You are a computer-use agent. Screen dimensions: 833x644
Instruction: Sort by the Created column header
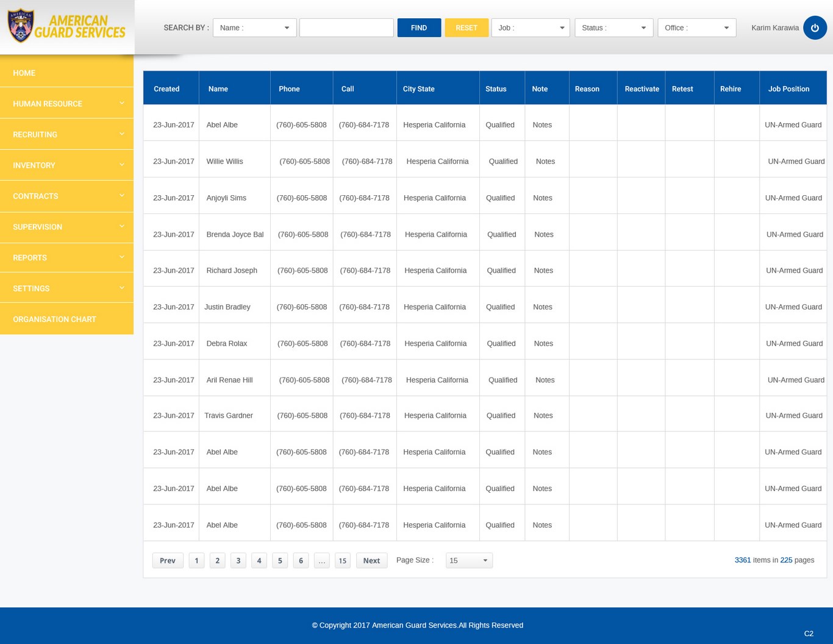(x=166, y=89)
